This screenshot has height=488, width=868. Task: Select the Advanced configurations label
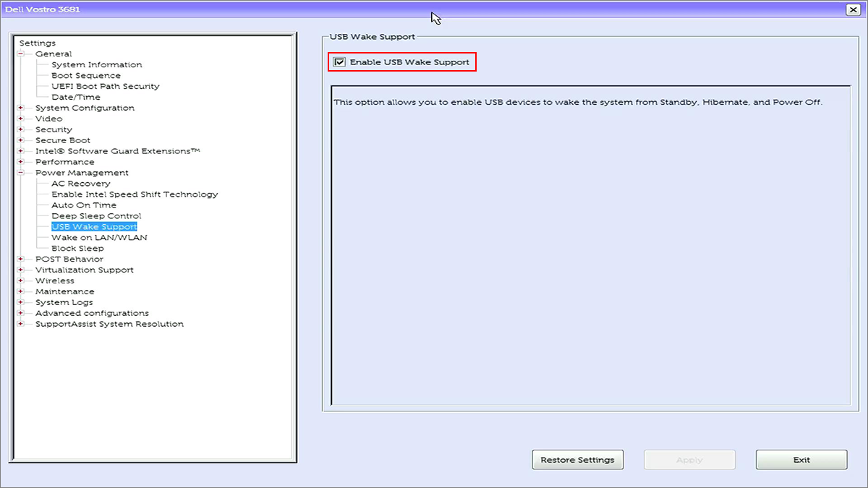(x=92, y=314)
